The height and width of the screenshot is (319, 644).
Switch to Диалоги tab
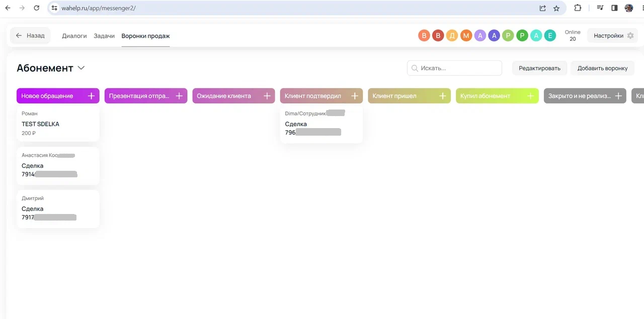click(74, 36)
